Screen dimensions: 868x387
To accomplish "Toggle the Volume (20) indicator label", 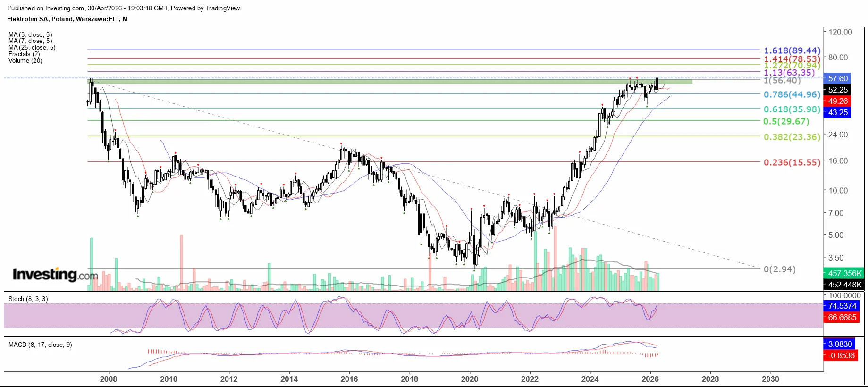I will click(x=25, y=61).
